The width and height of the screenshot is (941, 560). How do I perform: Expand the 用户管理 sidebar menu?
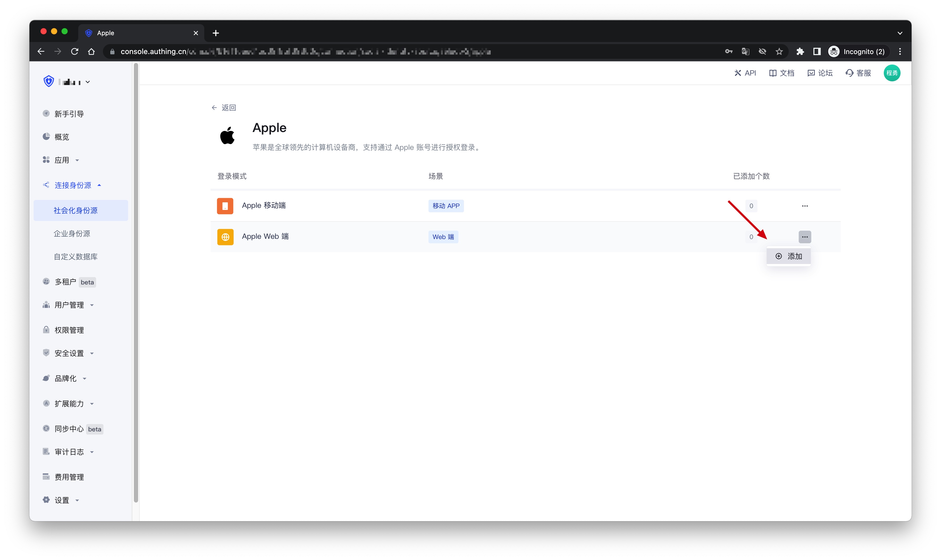69,305
